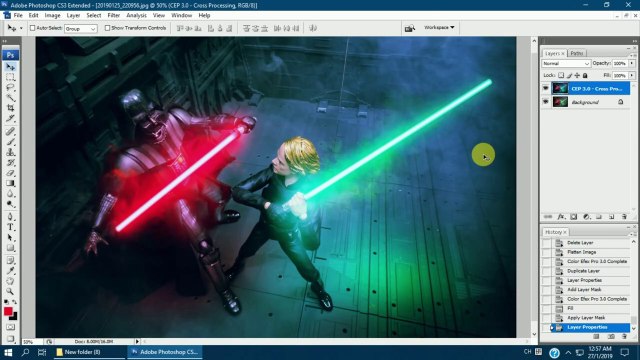Hide the CEP 3.0 Cross Processing layer

546,88
